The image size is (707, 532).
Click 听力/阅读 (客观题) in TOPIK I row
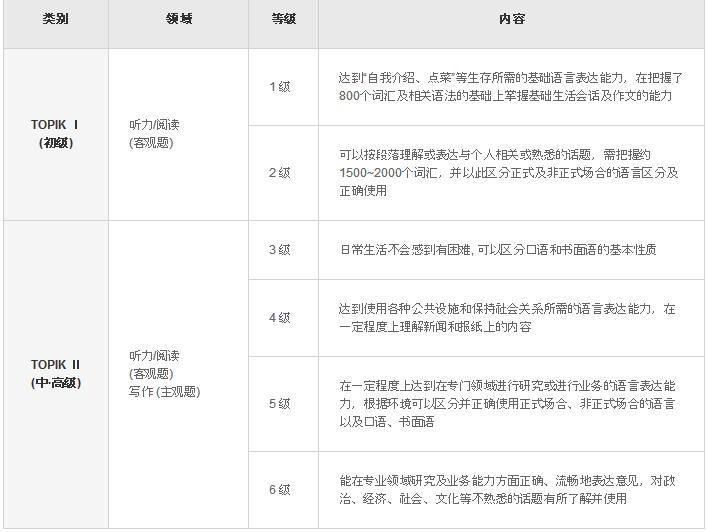click(x=154, y=134)
